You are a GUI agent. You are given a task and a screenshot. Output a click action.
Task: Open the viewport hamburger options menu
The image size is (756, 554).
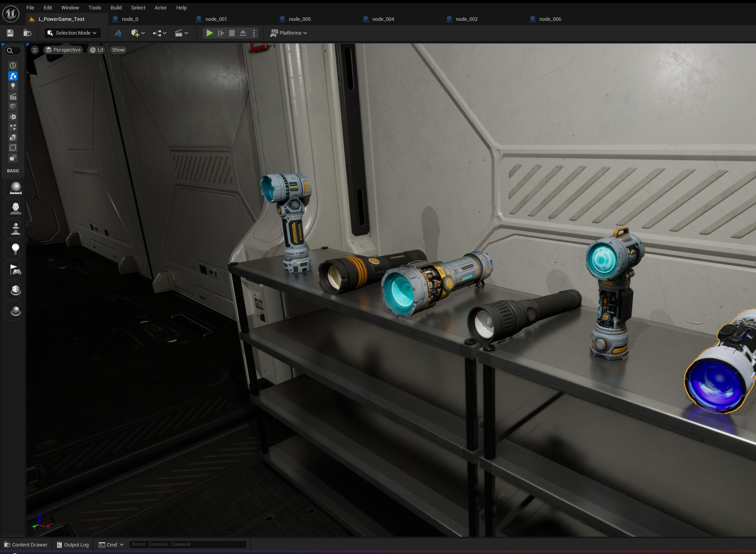pos(35,50)
